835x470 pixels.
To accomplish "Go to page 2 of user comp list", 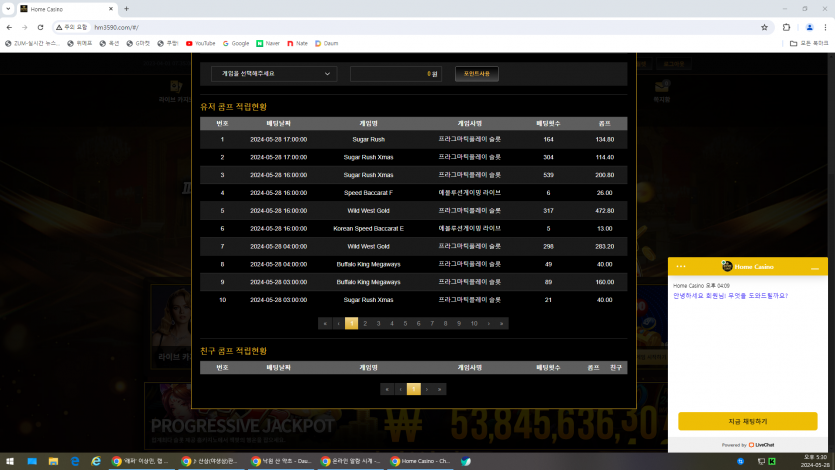I will (365, 324).
